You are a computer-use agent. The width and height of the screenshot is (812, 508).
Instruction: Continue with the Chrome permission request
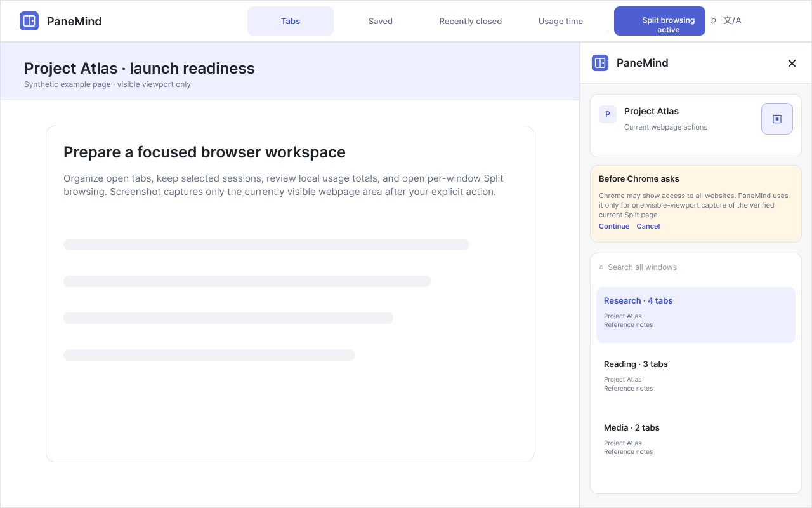click(x=614, y=226)
